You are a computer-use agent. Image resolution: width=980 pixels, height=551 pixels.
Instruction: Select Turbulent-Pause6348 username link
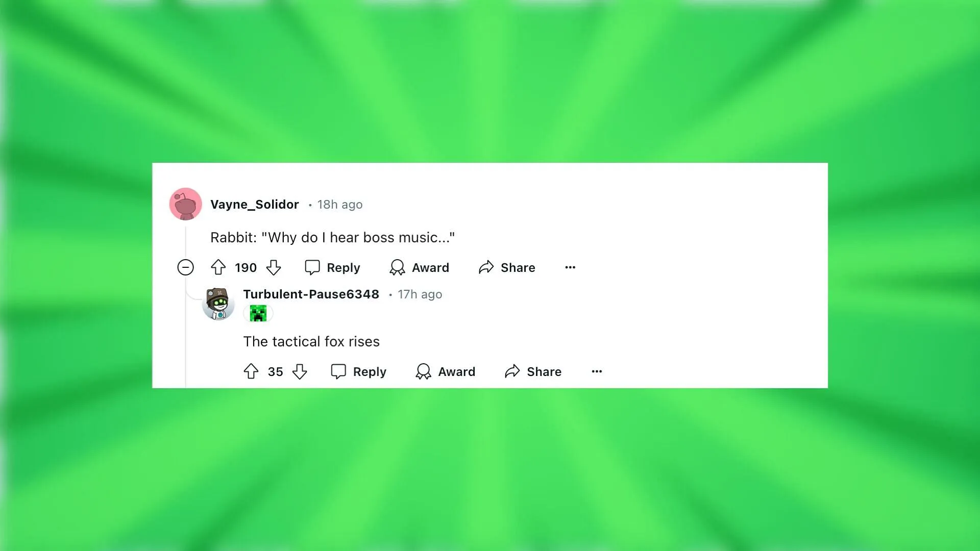click(x=311, y=294)
